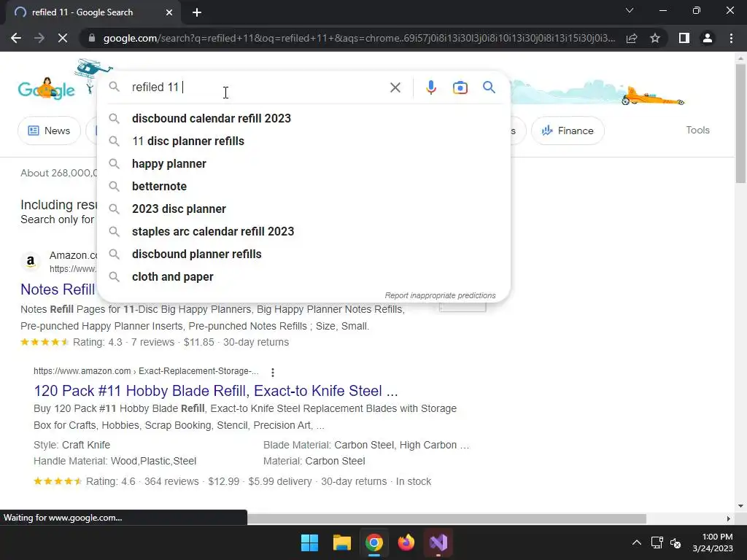
Task: Open the tab search chevron
Action: [630, 10]
